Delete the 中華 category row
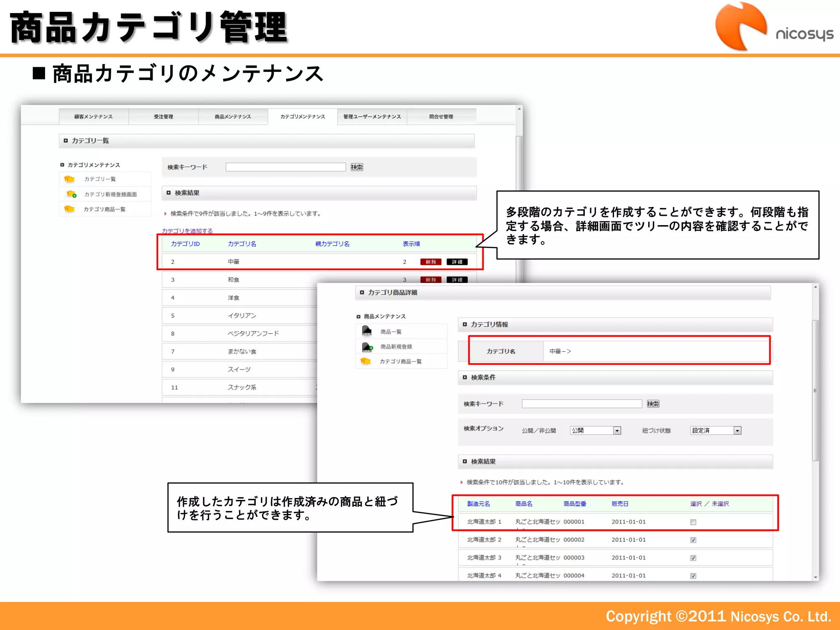This screenshot has height=630, width=840. 431,262
